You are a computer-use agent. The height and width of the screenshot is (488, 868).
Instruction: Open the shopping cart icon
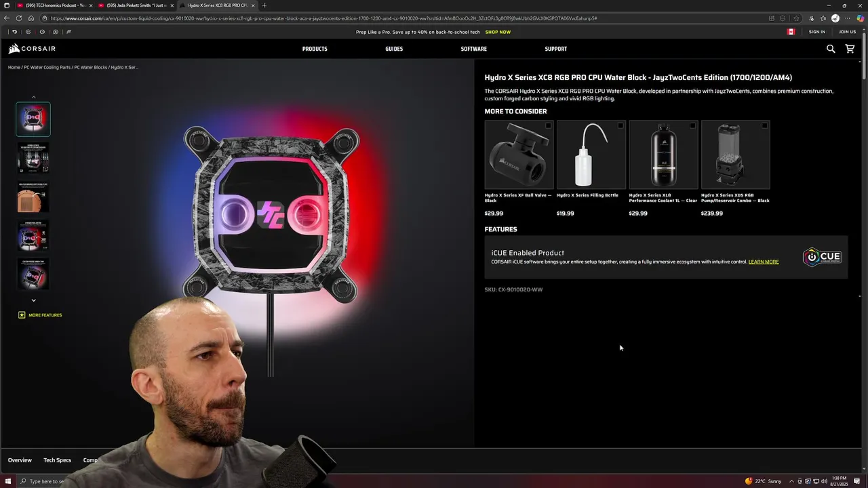point(850,49)
